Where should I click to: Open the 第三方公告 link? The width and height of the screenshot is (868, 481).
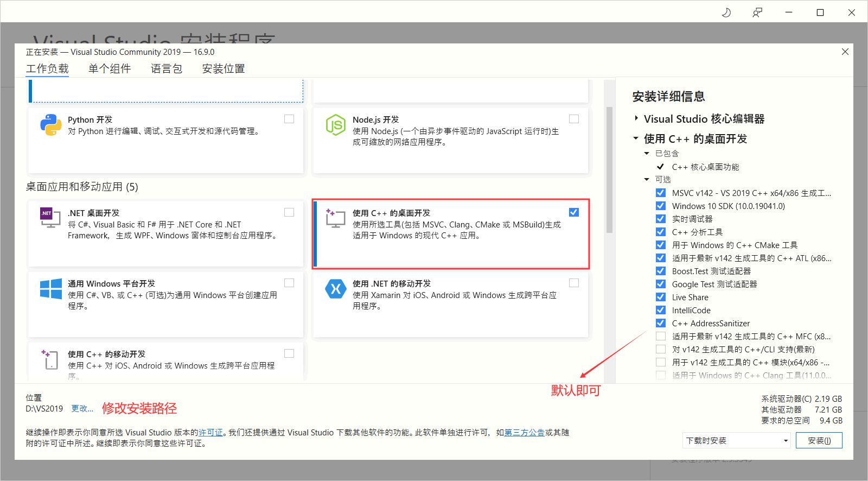[x=525, y=433]
